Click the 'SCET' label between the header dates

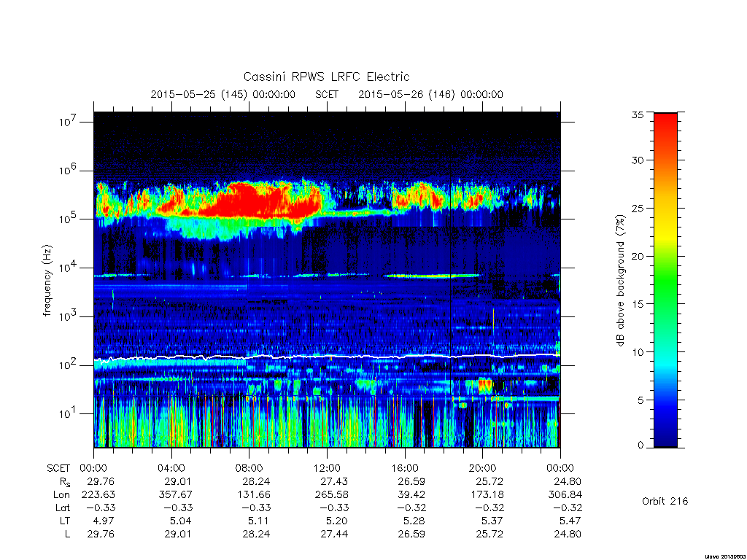(327, 94)
